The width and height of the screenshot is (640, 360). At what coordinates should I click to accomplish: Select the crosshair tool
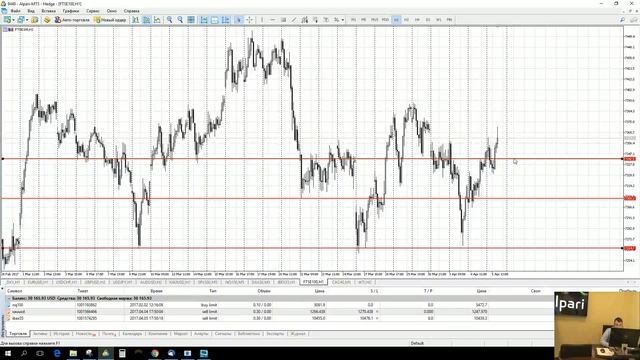click(x=249, y=20)
